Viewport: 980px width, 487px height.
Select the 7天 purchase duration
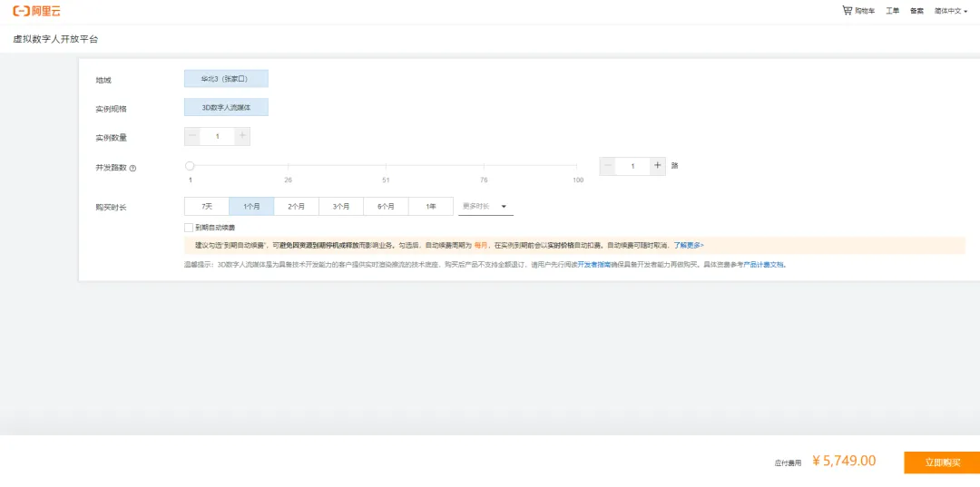click(207, 206)
